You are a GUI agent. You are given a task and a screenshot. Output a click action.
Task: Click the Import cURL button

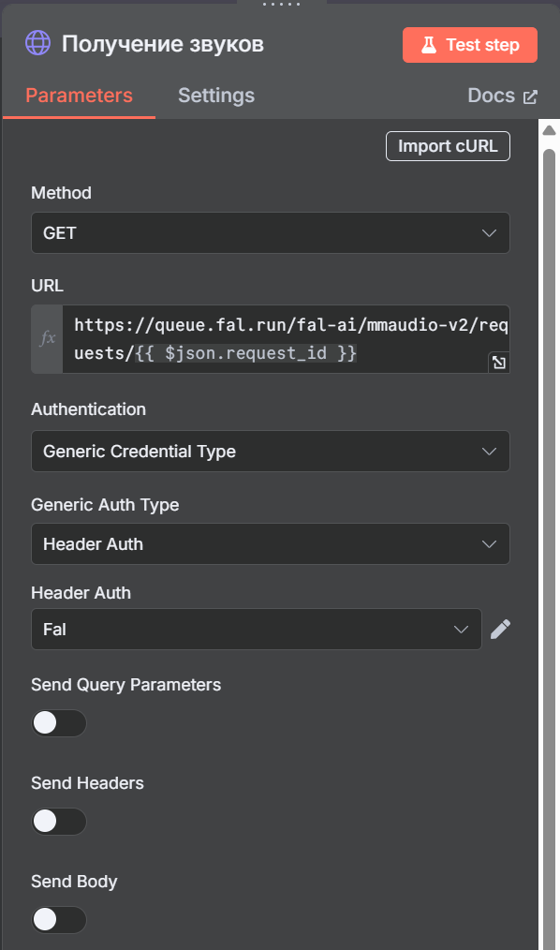point(448,146)
